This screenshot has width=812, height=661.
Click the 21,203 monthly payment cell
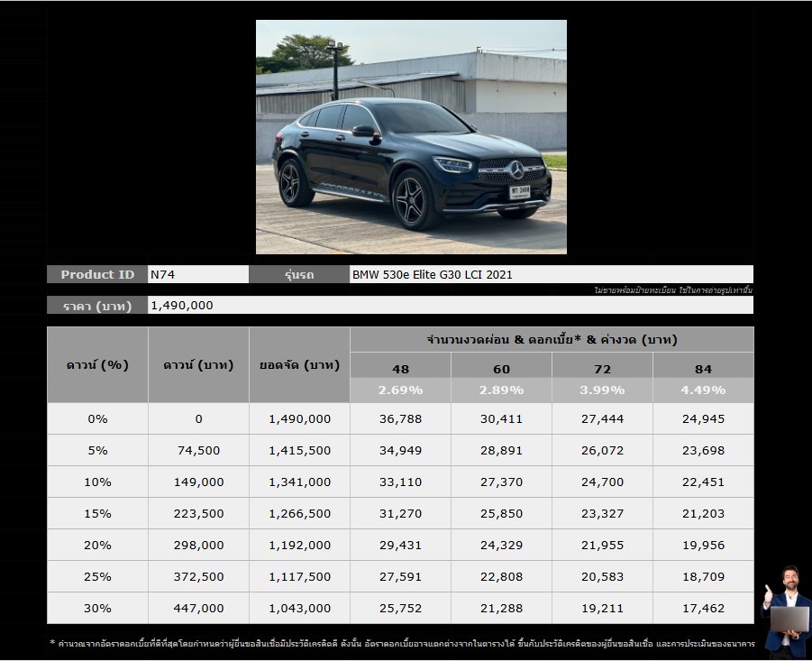pos(703,513)
